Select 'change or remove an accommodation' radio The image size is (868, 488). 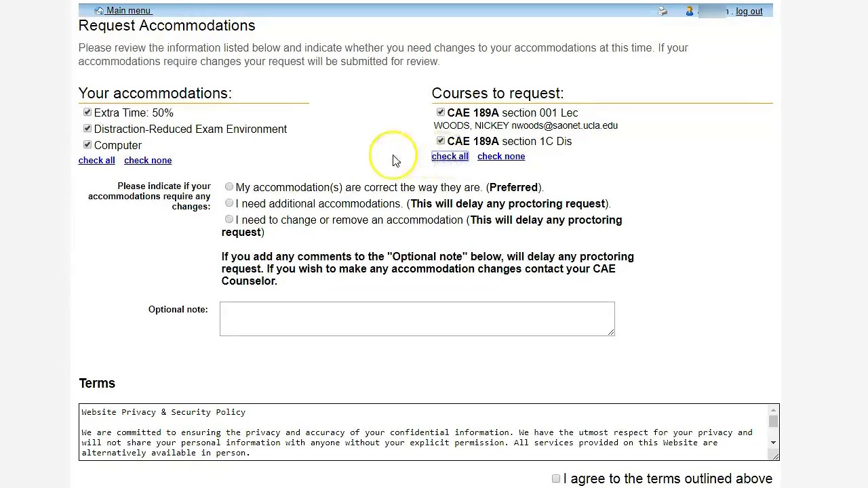229,219
